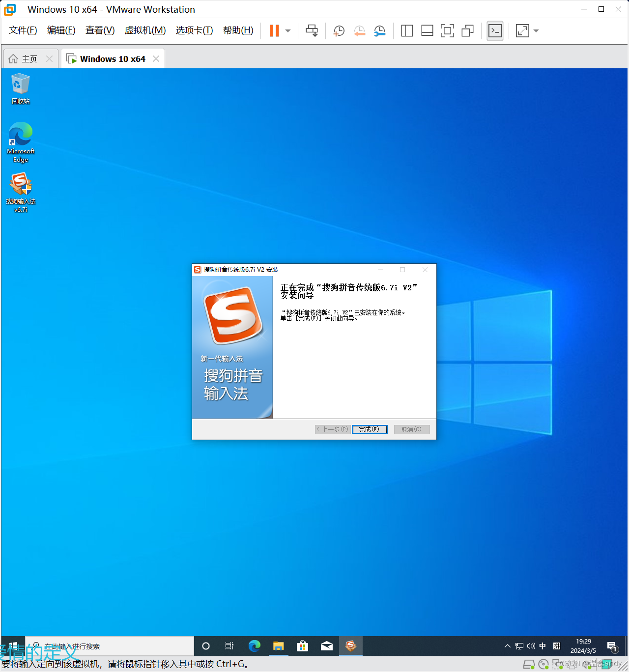Image resolution: width=629 pixels, height=672 pixels.
Task: Minimize the 搜狗拼音 installer window
Action: [x=380, y=270]
